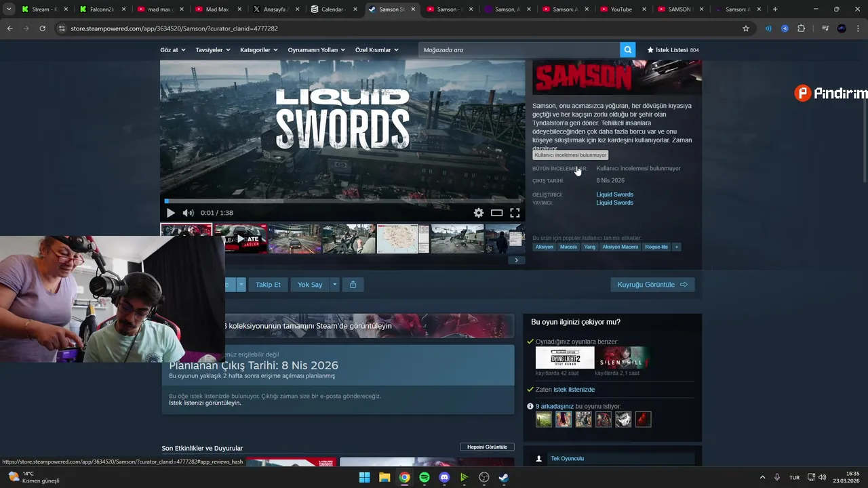Go back to the previous browser page

click(9, 28)
